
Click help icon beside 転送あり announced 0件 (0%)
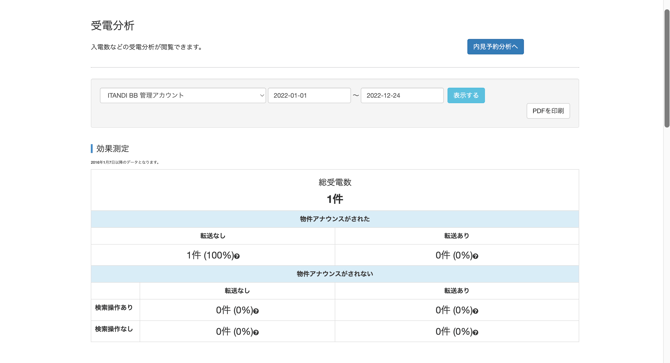tap(475, 256)
